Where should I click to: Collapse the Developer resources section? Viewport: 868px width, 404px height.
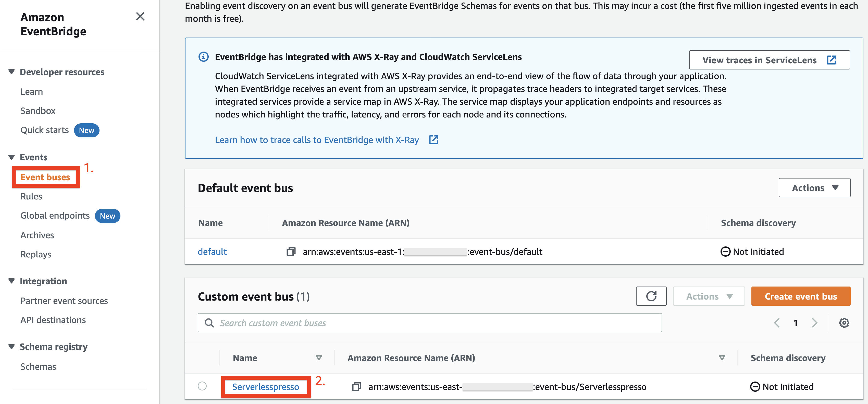[11, 72]
